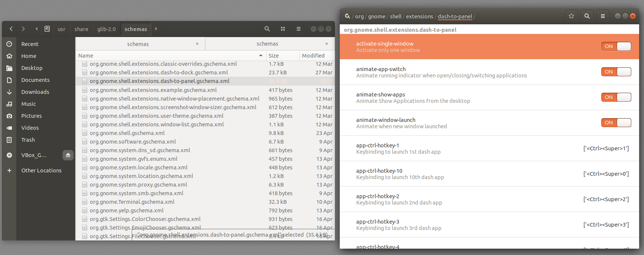Sort files by the Modified column

tap(317, 56)
